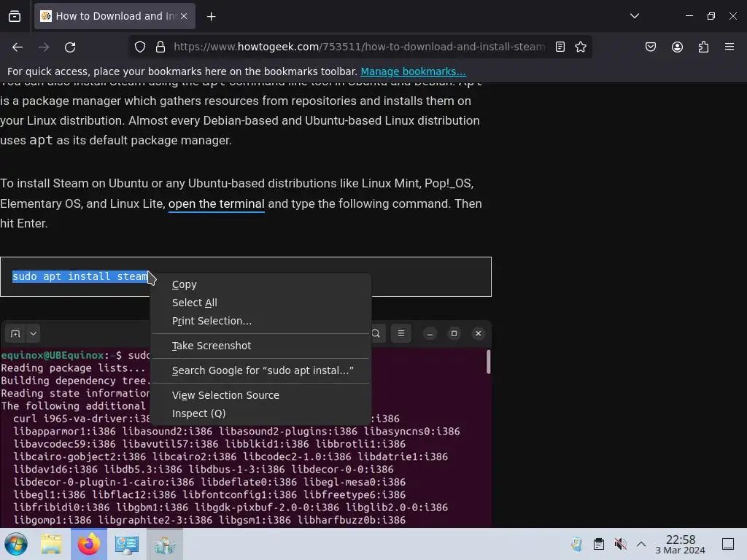Click the tray update notifier icon
The height and width of the screenshot is (560, 747).
[576, 544]
